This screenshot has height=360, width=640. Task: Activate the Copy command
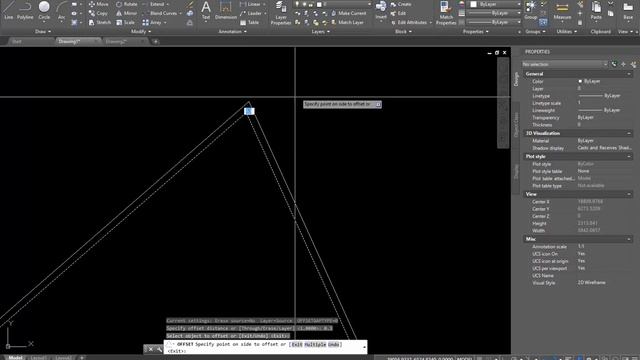click(x=98, y=13)
